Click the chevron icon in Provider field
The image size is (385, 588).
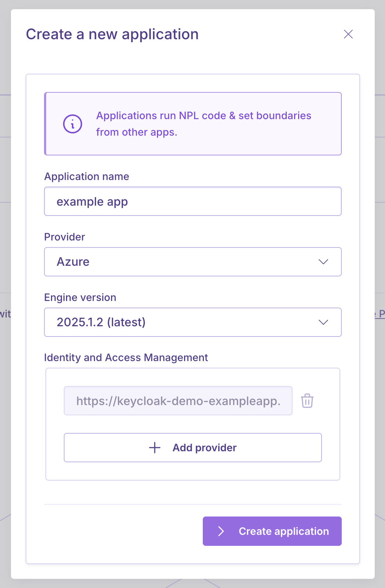point(323,262)
